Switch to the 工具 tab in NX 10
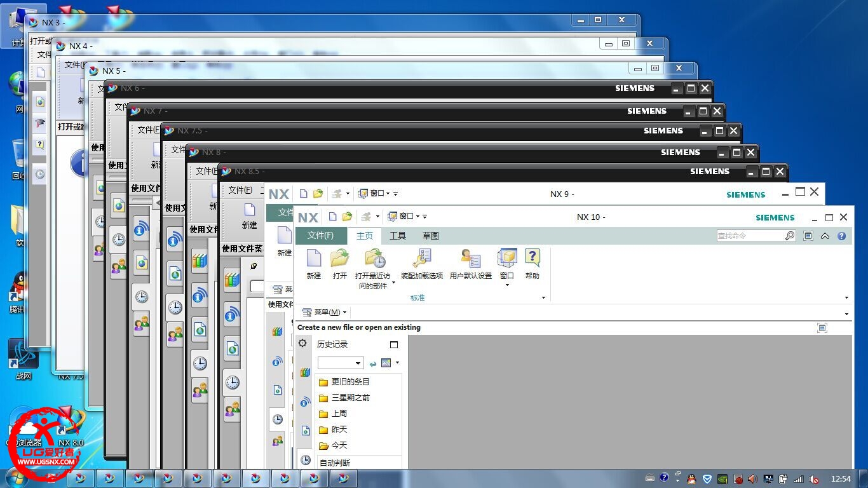 tap(398, 236)
